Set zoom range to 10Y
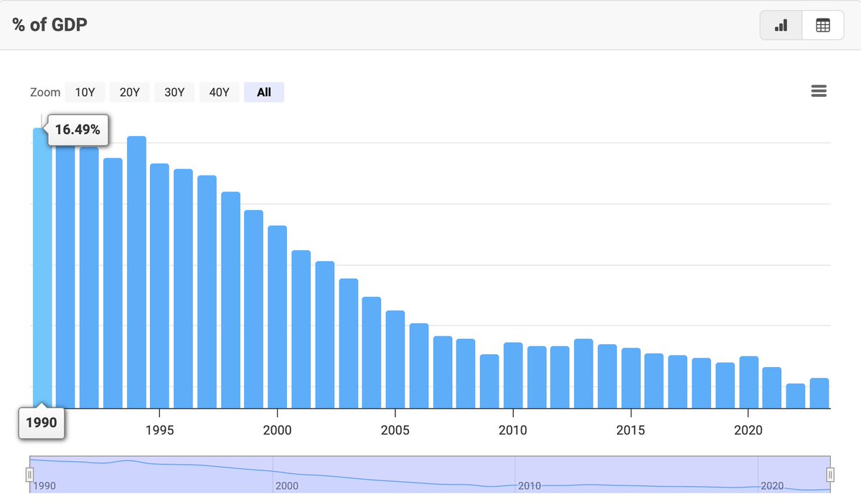 click(x=85, y=92)
